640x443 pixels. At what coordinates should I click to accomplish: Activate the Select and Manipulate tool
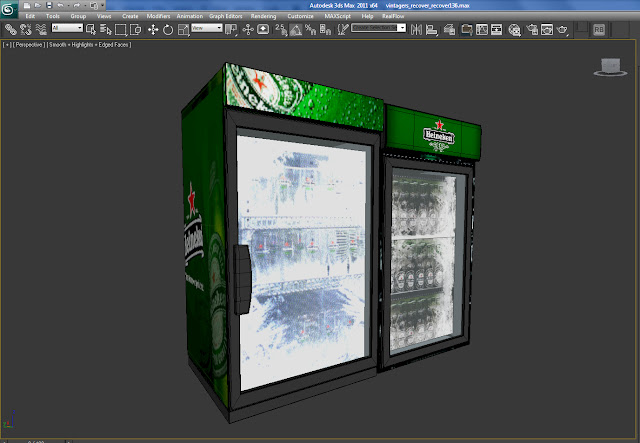coord(248,29)
